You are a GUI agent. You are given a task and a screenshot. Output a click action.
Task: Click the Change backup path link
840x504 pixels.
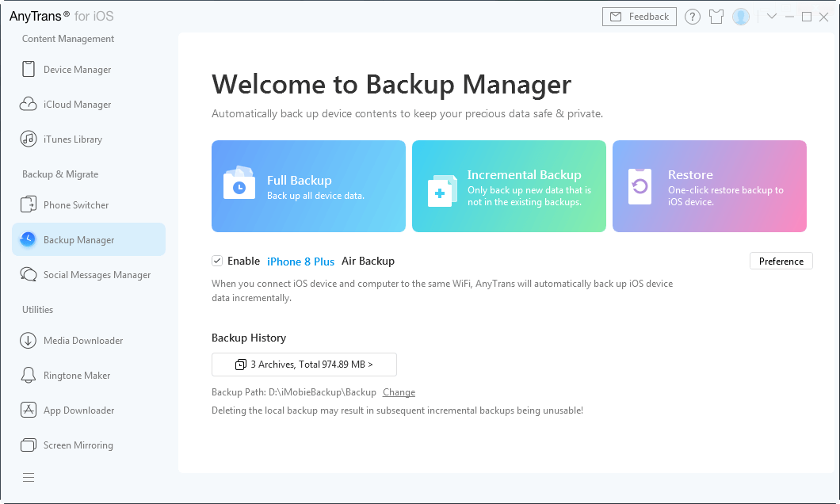pos(399,392)
